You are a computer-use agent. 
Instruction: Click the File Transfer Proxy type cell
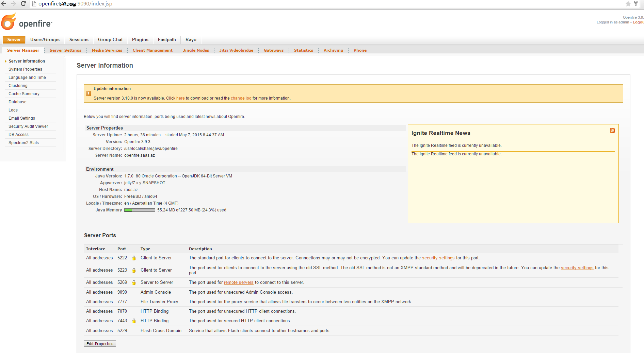tap(159, 302)
